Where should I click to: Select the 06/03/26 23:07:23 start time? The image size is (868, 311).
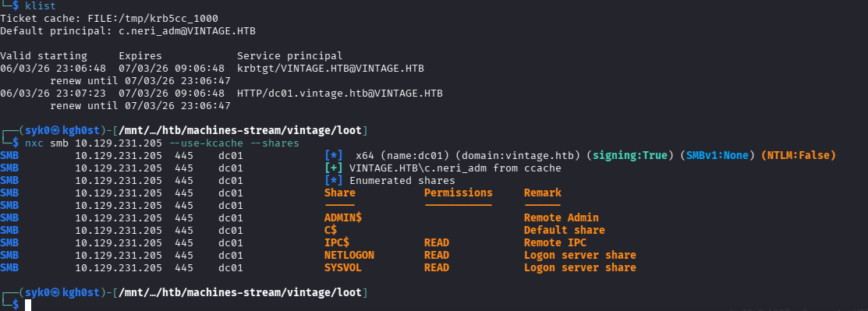53,94
